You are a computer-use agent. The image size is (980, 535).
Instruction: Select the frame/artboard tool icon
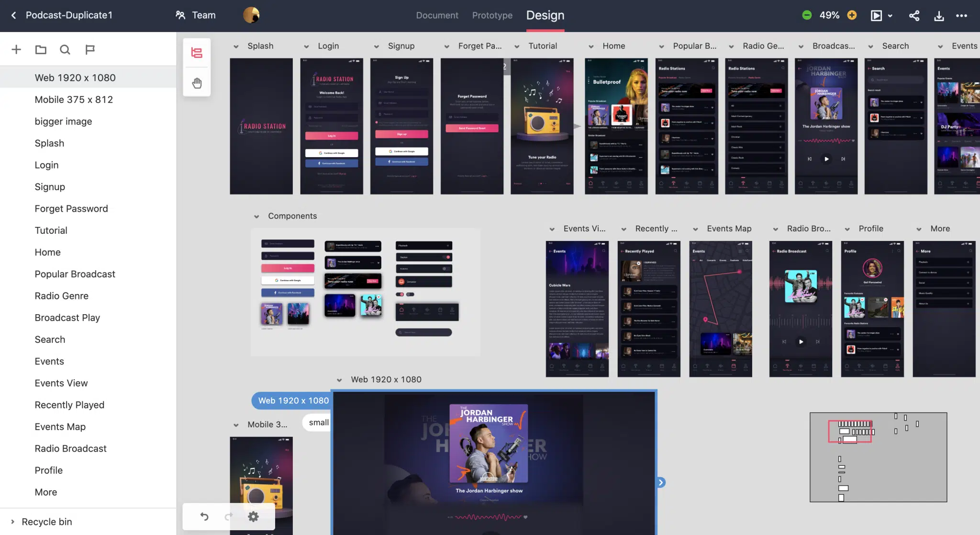196,52
